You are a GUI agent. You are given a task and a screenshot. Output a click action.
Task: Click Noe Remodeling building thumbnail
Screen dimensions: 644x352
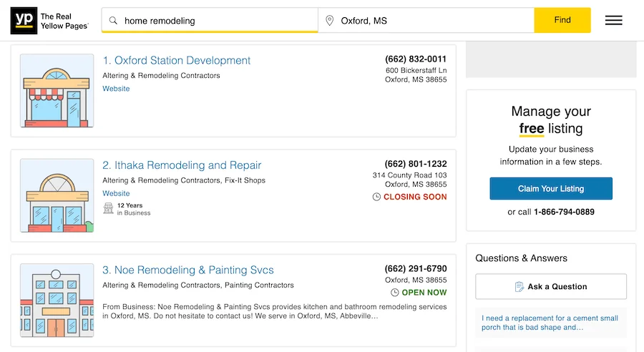tap(57, 300)
